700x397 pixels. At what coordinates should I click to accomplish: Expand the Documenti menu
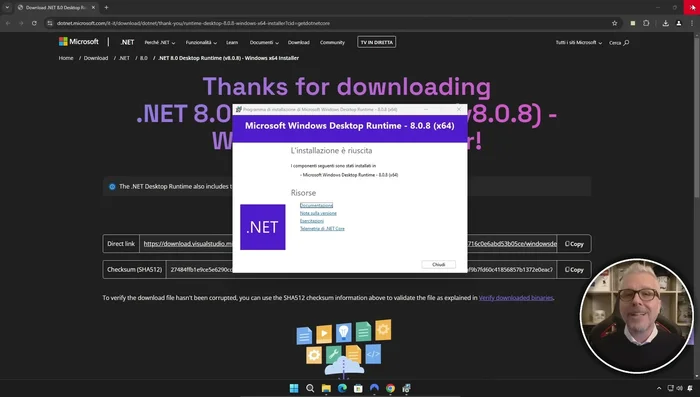(264, 42)
